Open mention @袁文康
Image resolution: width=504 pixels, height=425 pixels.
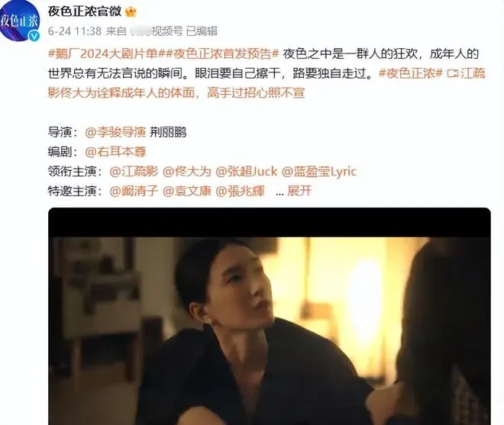(187, 191)
